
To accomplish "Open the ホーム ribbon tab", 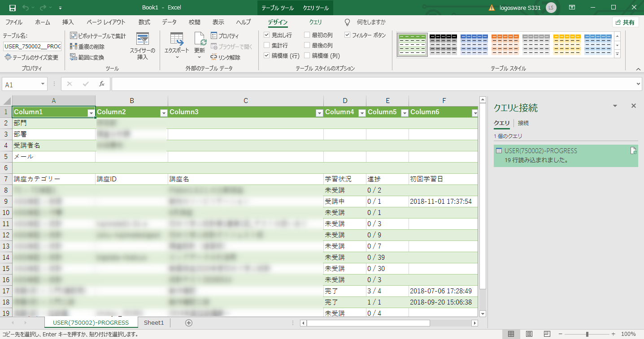I will point(43,22).
